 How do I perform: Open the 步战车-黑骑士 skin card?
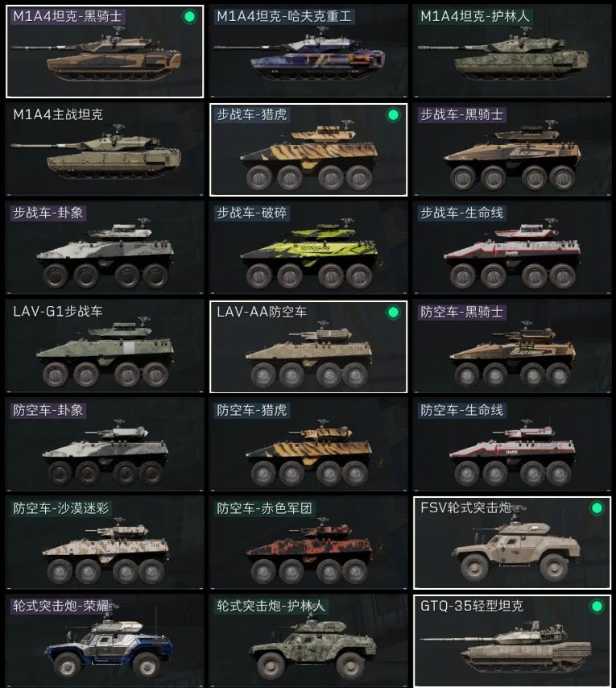(x=512, y=150)
